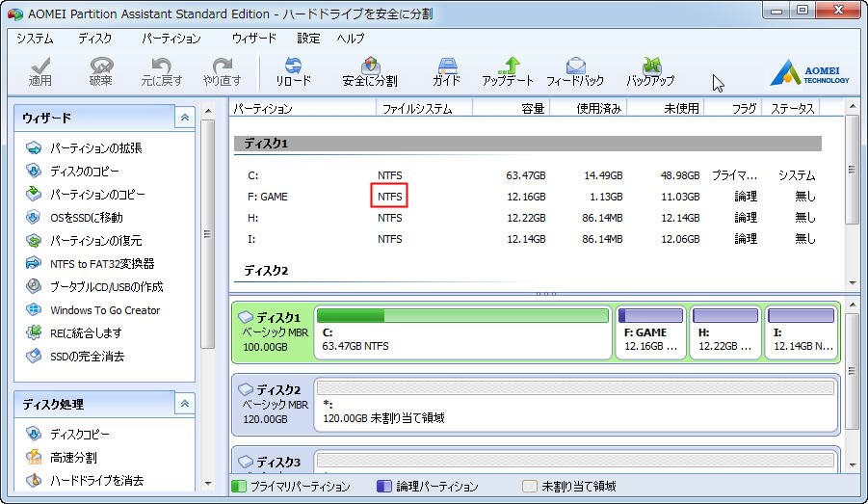The height and width of the screenshot is (504, 868).
Task: Click the 破棄 (Discard) toolbar icon
Action: point(101,72)
